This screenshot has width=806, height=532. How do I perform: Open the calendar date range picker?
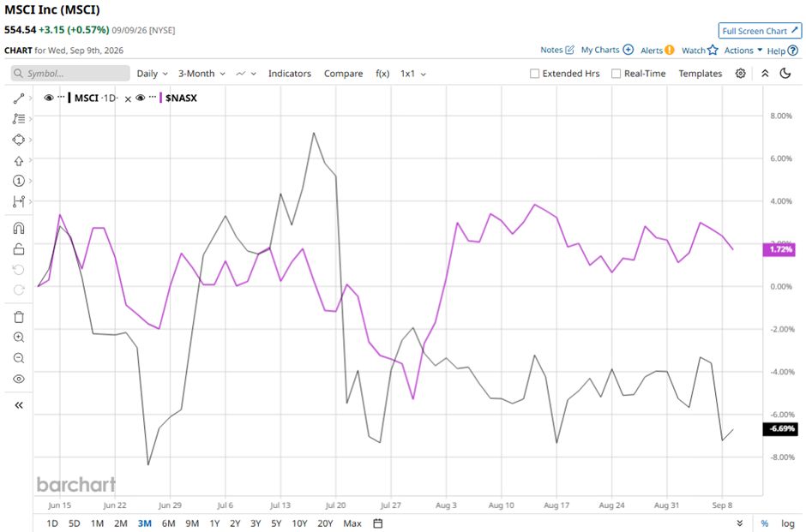[x=378, y=523]
